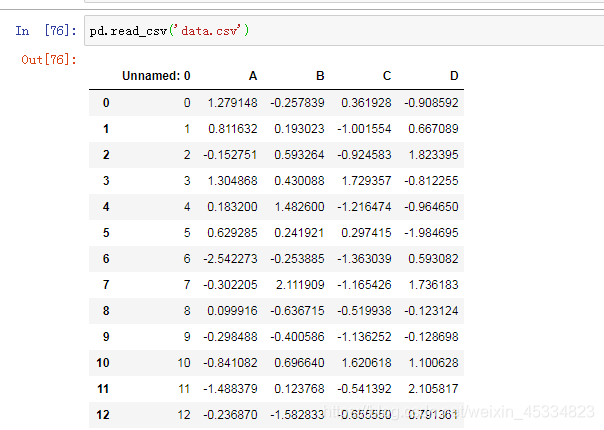Select cell value 1.823395

tap(433, 155)
